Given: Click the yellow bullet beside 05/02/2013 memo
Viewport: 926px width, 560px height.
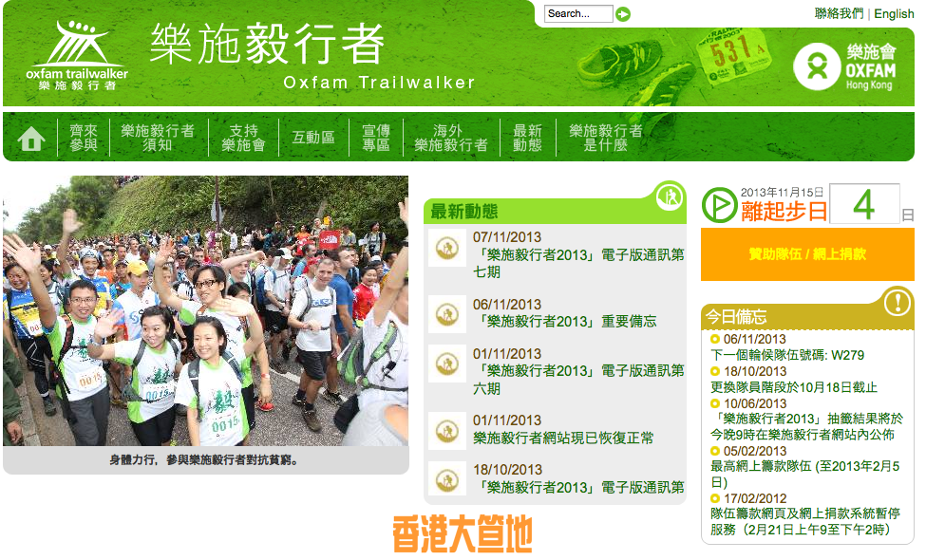Looking at the screenshot, I should click(715, 451).
